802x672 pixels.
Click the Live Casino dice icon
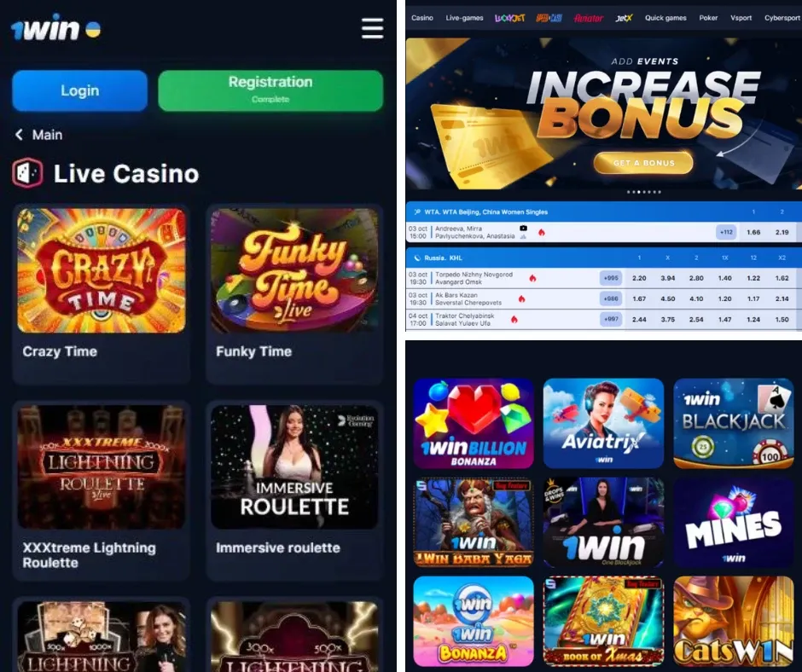coord(27,173)
